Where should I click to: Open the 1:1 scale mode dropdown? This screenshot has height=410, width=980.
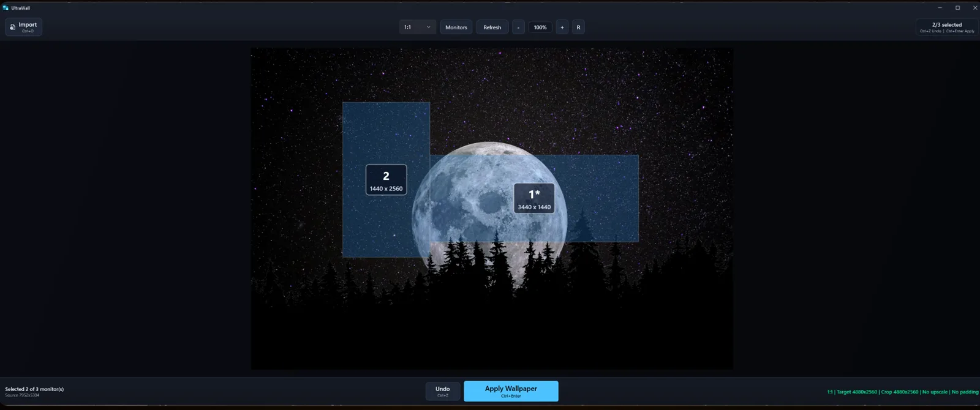[x=418, y=28]
